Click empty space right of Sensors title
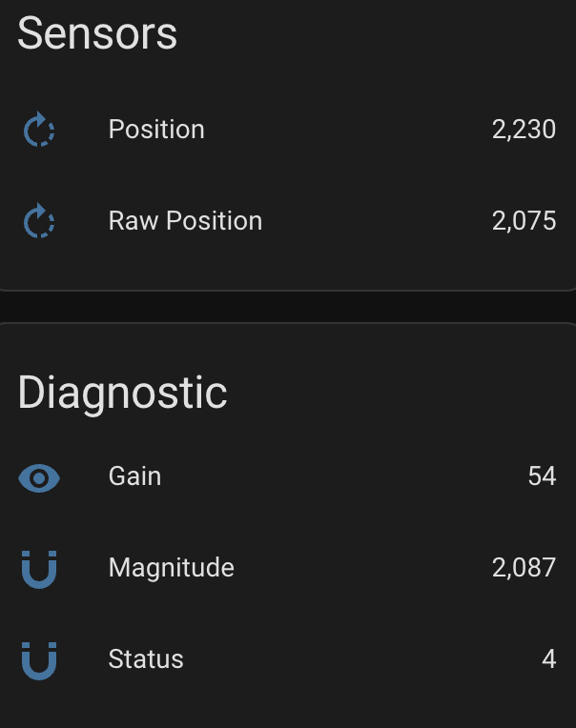 [x=381, y=34]
